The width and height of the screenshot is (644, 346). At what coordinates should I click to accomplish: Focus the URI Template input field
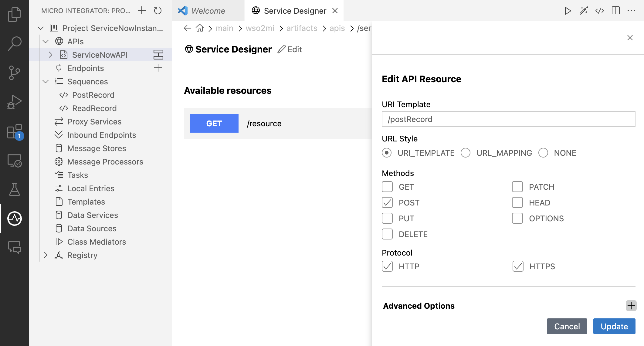508,119
